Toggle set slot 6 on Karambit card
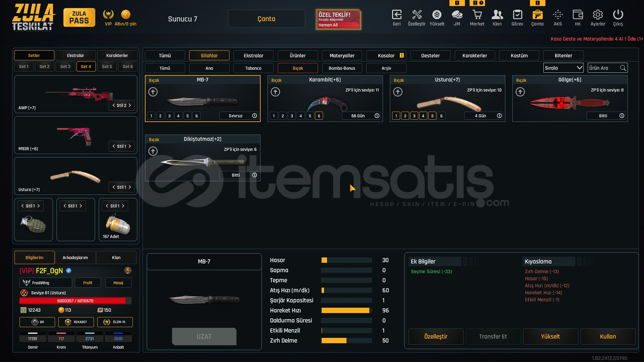 [x=319, y=116]
